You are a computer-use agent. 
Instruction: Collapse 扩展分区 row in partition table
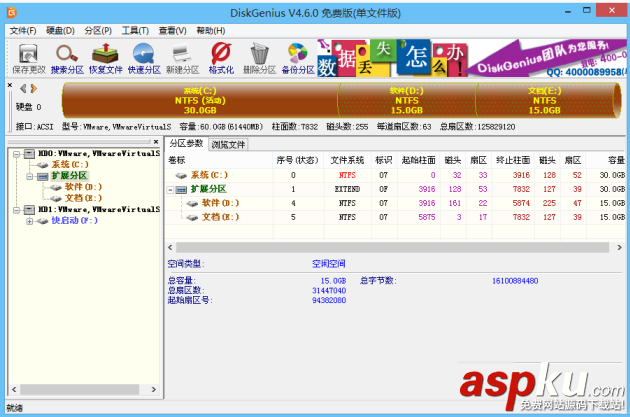click(x=170, y=189)
